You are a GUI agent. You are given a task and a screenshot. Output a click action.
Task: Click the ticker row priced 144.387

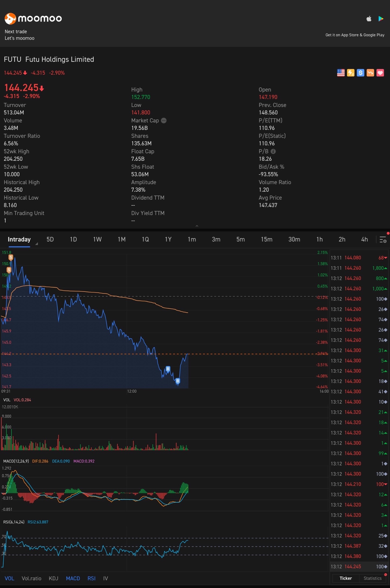(x=359, y=546)
